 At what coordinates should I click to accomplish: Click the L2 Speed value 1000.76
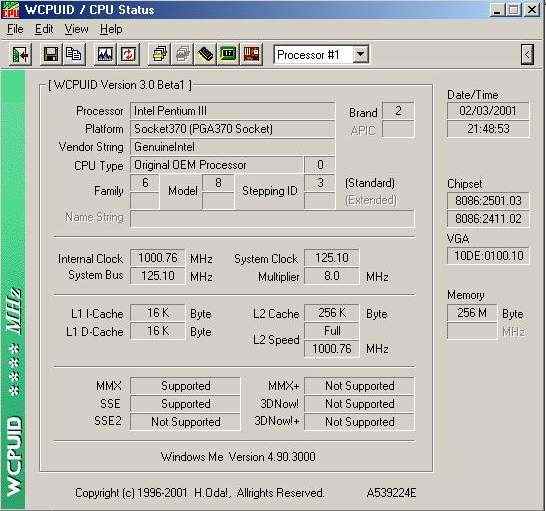pos(332,349)
